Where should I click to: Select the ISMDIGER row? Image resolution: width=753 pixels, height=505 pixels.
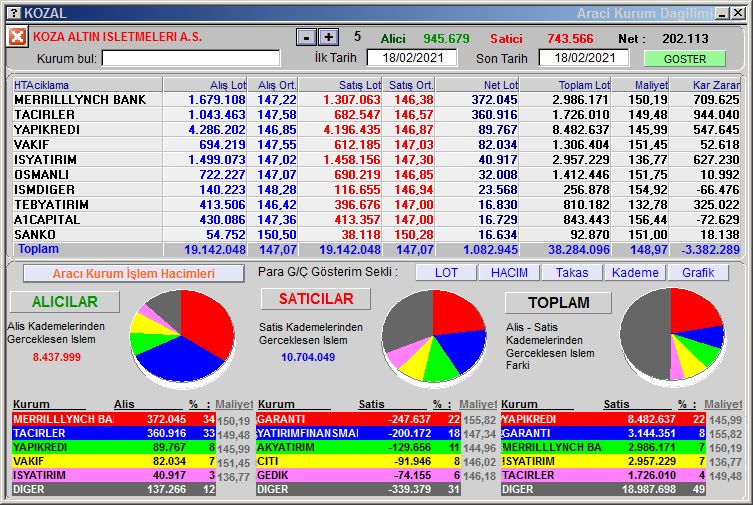[x=376, y=190]
